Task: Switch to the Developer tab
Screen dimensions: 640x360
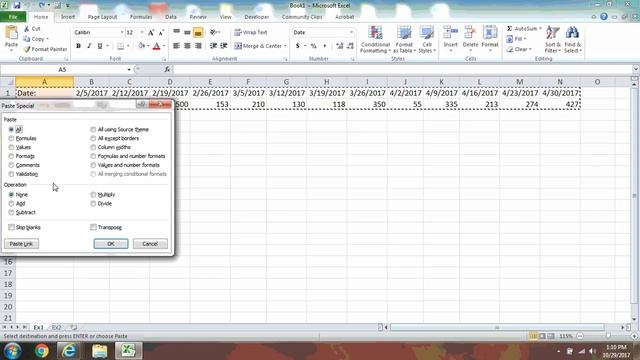Action: click(x=257, y=17)
